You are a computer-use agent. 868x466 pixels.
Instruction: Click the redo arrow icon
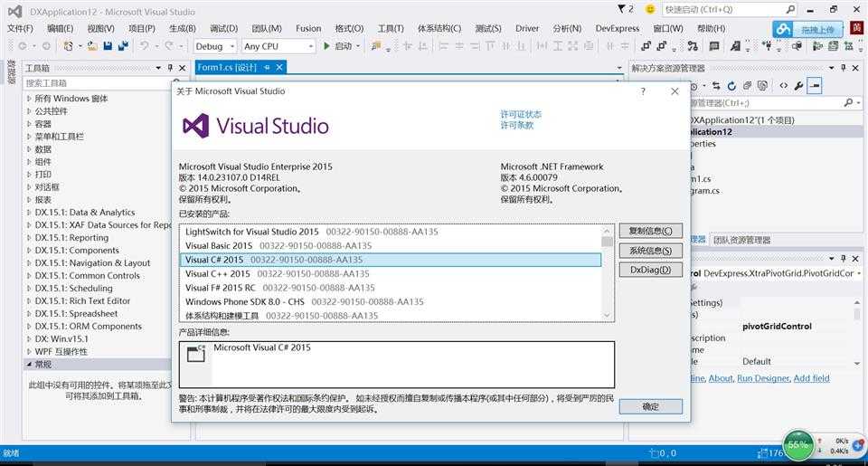169,46
